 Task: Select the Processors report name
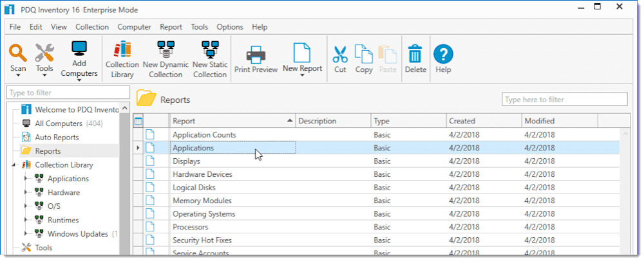click(190, 227)
